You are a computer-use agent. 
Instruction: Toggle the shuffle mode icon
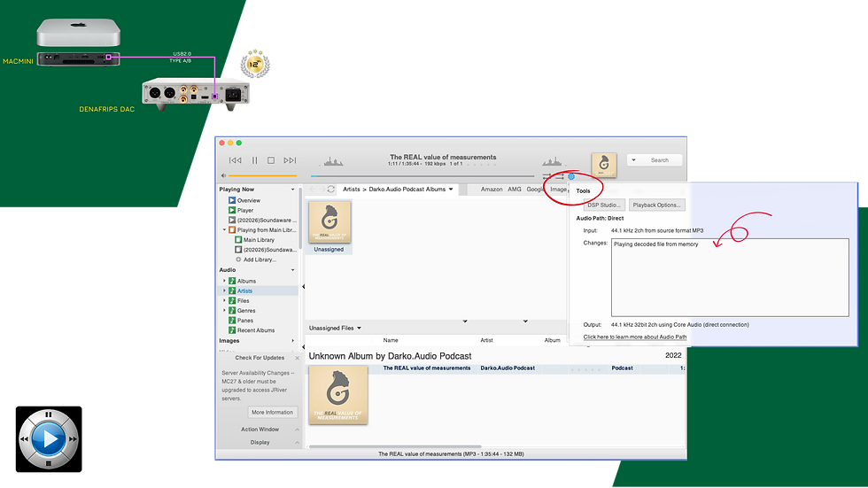(560, 176)
